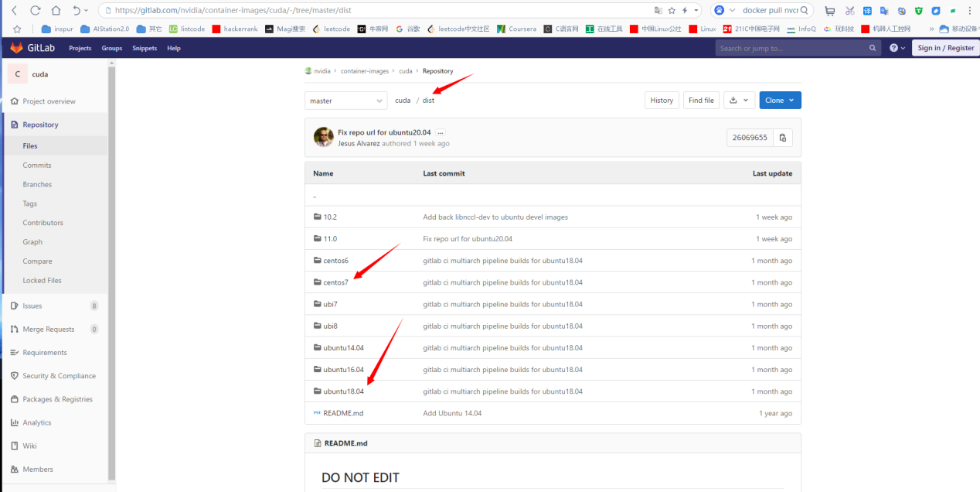Open the ubuntu18.04 folder
Image resolution: width=980 pixels, height=492 pixels.
coord(343,391)
